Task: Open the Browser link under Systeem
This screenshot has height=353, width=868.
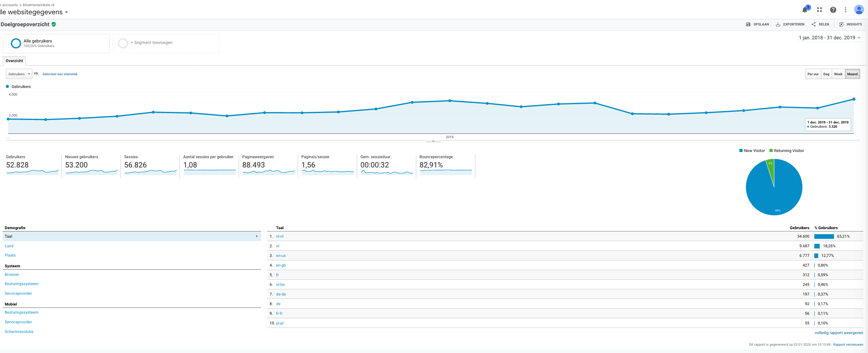Action: pyautogui.click(x=12, y=274)
